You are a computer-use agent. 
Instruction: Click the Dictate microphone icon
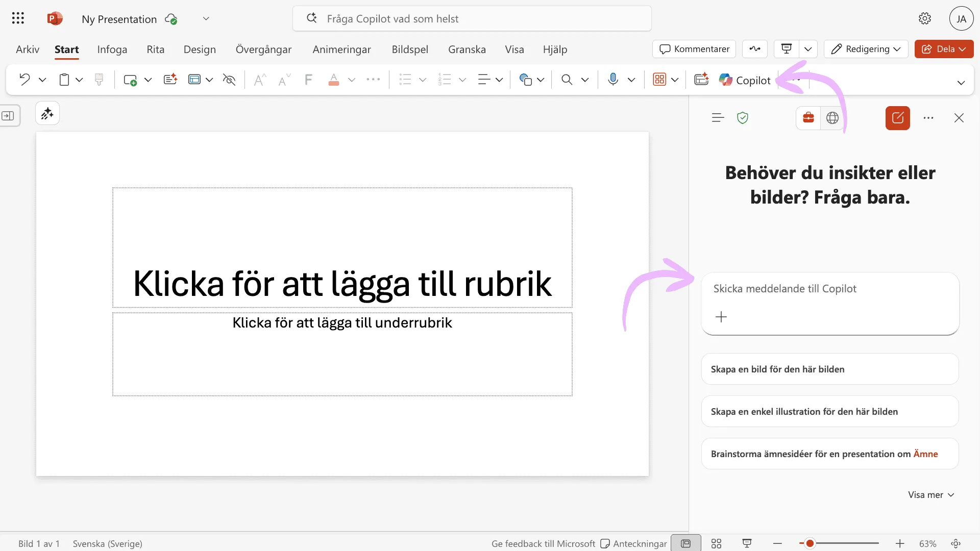[x=613, y=79]
